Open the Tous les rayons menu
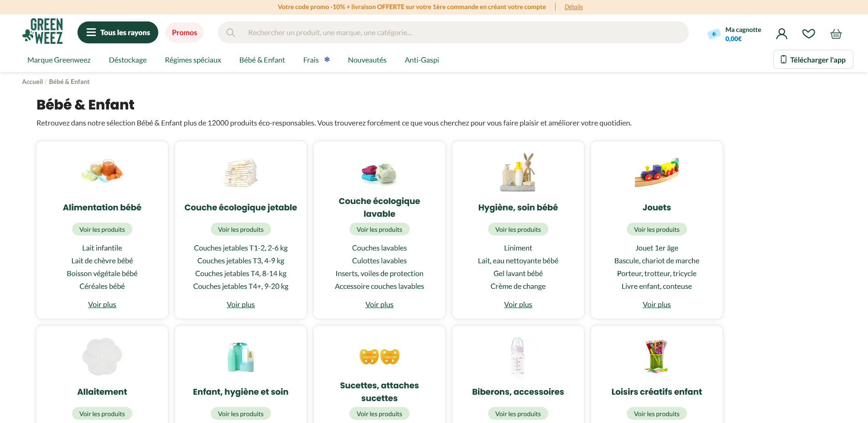The width and height of the screenshot is (868, 423). coord(118,32)
